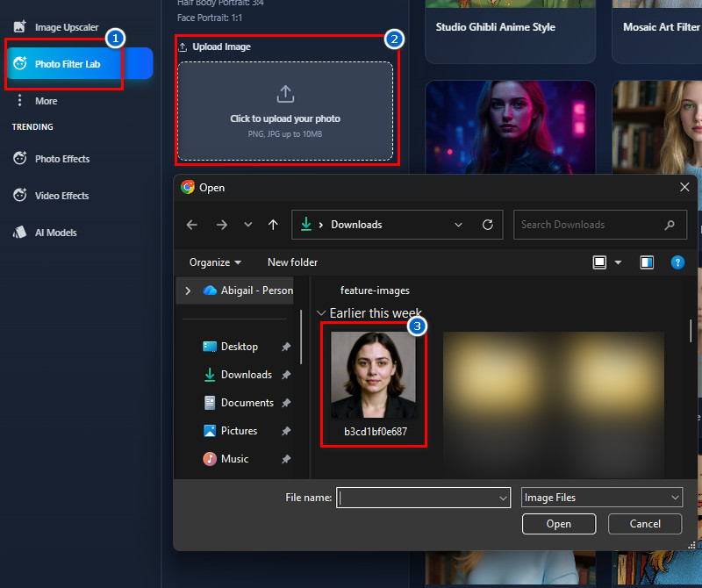Change the view layout icon
The image size is (702, 588).
point(599,262)
